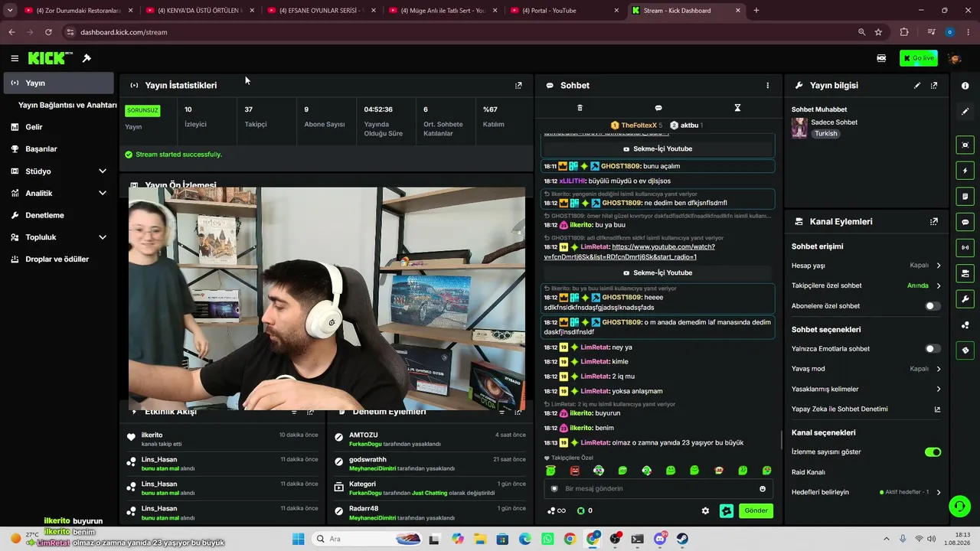
Task: Pop out the Etkinlik Akışı panel
Action: tap(310, 412)
